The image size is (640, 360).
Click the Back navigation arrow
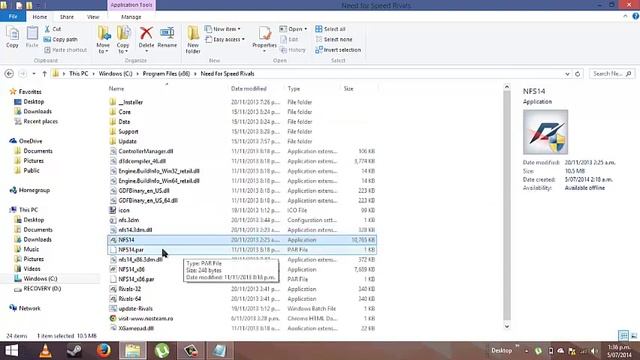tap(9, 74)
